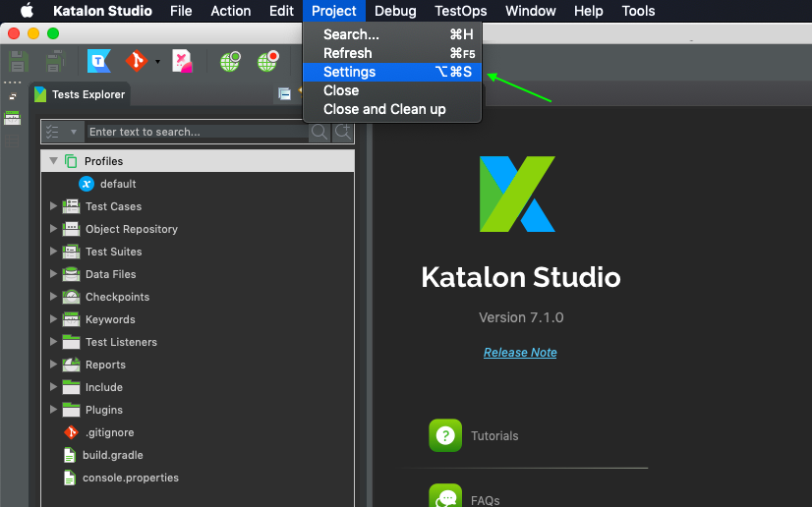Open the Window menu
Screen dimensions: 812x507
(x=530, y=11)
